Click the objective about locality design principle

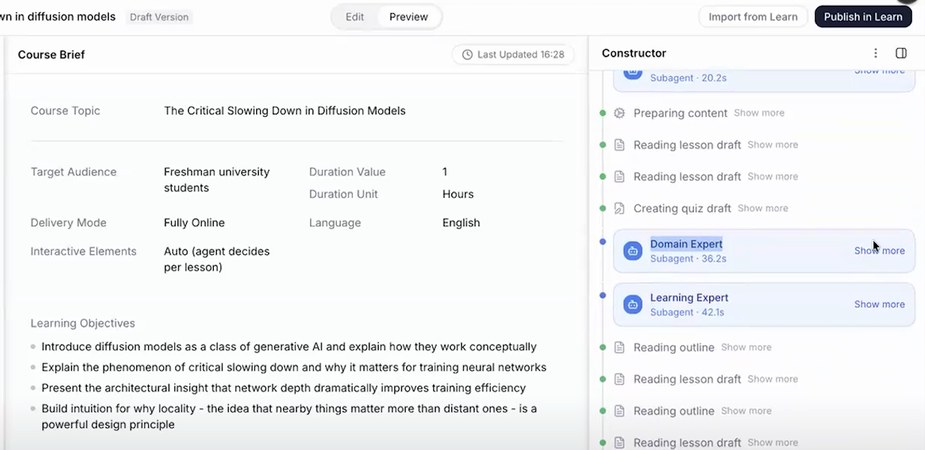[x=289, y=416]
